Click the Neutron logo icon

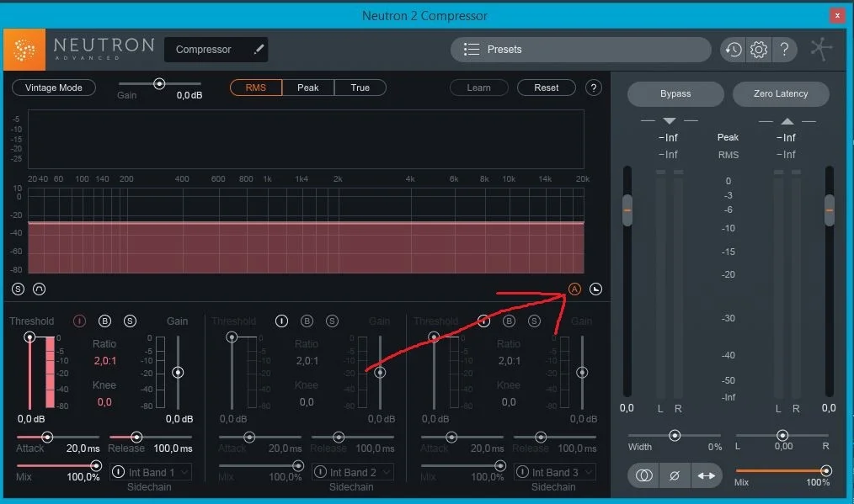click(24, 50)
